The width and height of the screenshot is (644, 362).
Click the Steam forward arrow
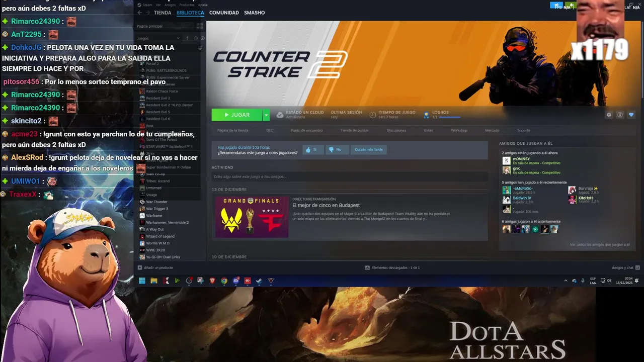point(147,13)
